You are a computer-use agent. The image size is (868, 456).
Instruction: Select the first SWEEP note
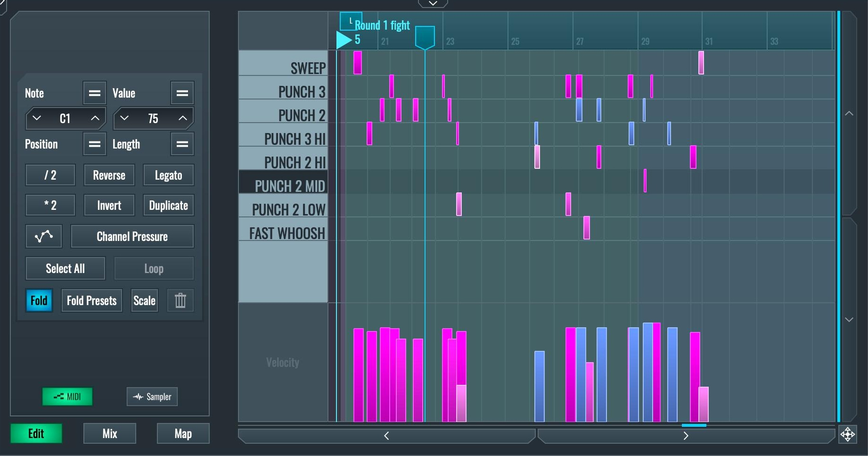[358, 63]
